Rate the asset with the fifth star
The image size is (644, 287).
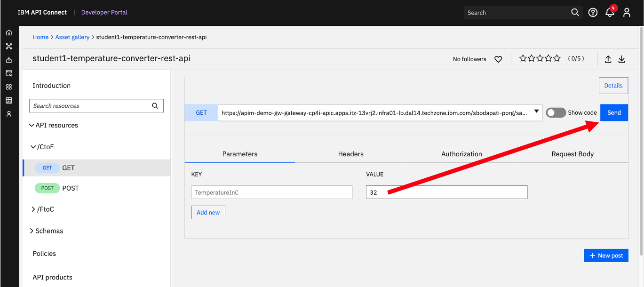(x=557, y=58)
